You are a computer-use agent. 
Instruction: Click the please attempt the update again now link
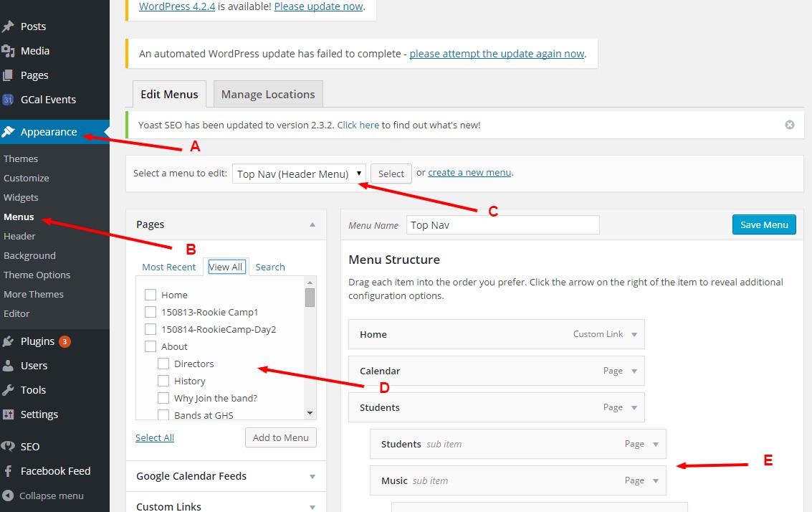click(497, 53)
